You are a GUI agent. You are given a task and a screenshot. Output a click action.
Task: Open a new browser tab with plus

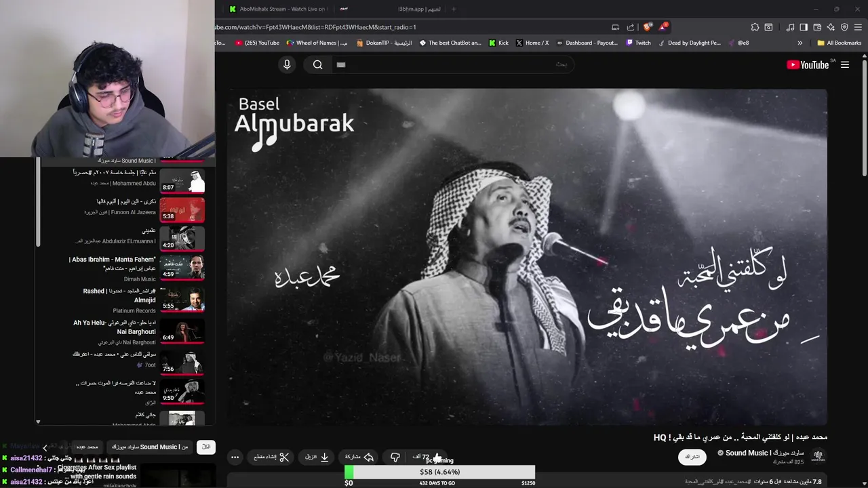(x=454, y=9)
